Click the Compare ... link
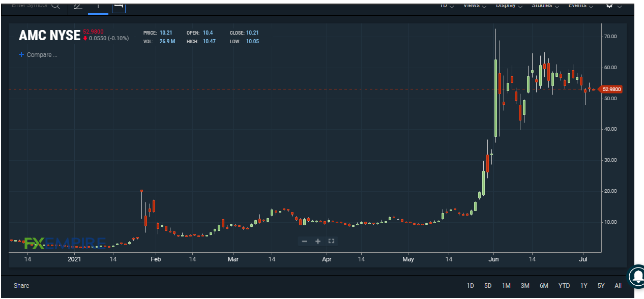This screenshot has width=644, height=299. click(x=42, y=55)
